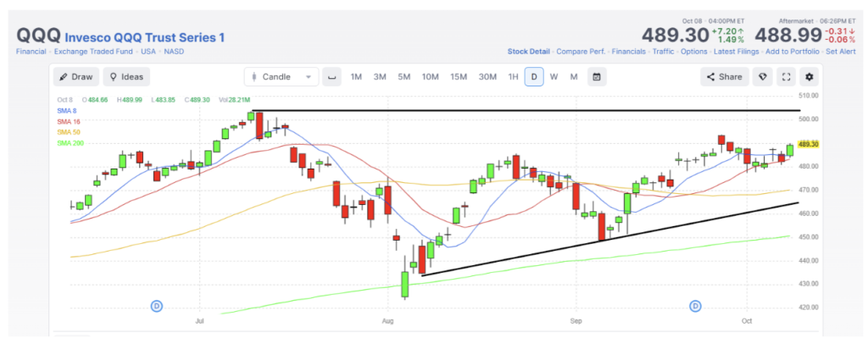Click the 510.00 price axis label

pyautogui.click(x=809, y=97)
